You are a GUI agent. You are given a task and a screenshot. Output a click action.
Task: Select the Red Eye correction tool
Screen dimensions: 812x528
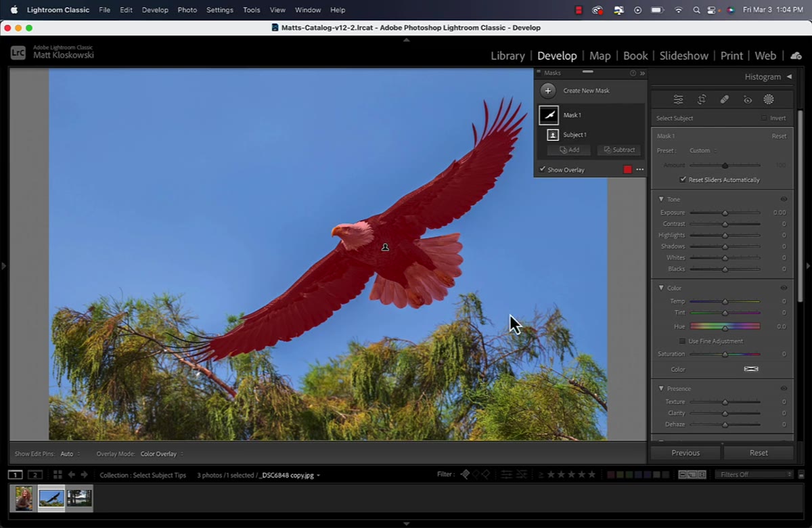click(748, 100)
